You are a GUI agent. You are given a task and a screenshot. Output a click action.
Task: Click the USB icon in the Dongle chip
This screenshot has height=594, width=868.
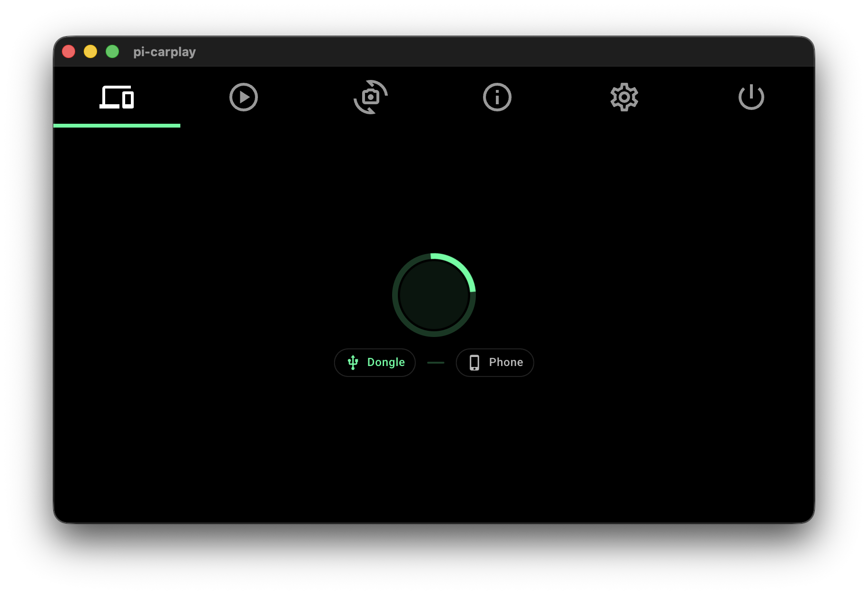click(353, 362)
